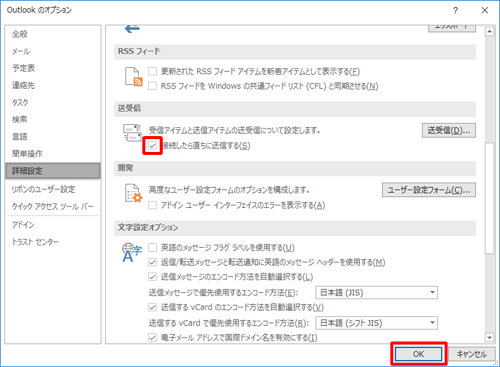Close the Outlook options dialog
This screenshot has height=367, width=500.
tap(485, 10)
